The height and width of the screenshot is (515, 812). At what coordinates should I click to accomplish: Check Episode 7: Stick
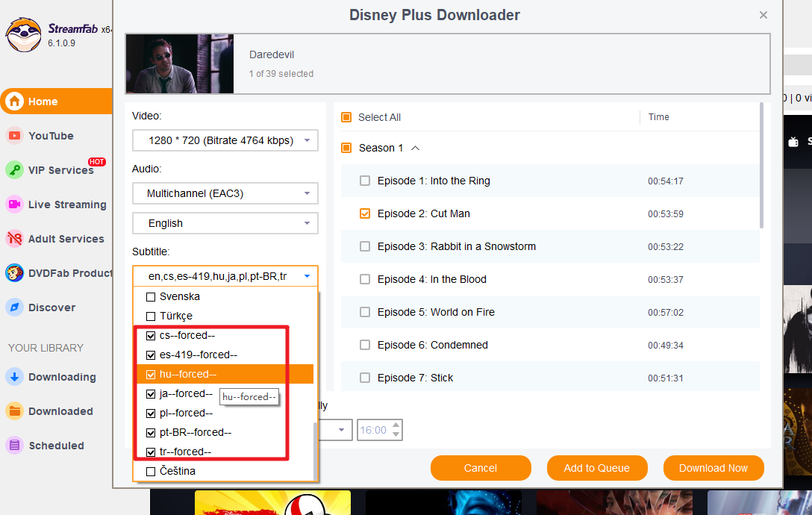coord(365,378)
